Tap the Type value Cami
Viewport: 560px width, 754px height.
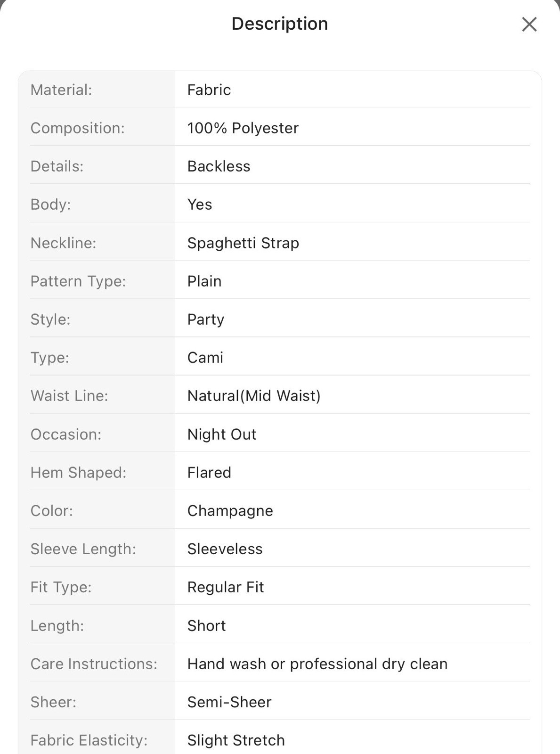205,357
